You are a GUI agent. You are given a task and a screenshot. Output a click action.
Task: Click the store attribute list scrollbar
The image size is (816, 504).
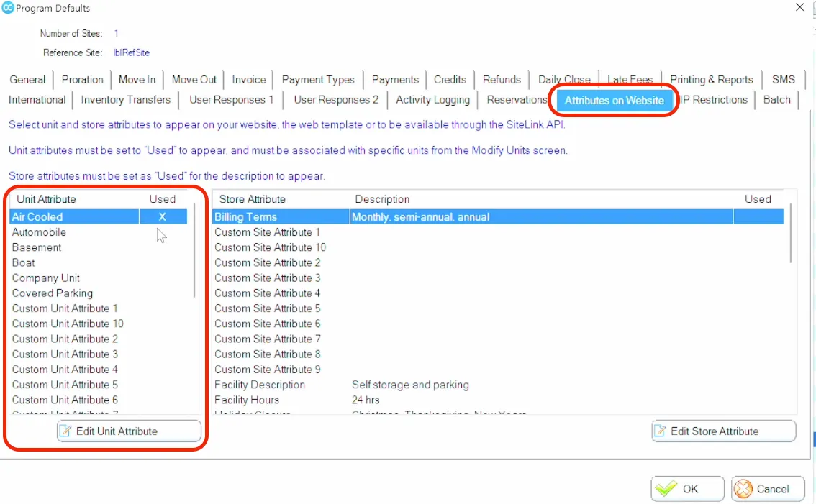tap(791, 233)
